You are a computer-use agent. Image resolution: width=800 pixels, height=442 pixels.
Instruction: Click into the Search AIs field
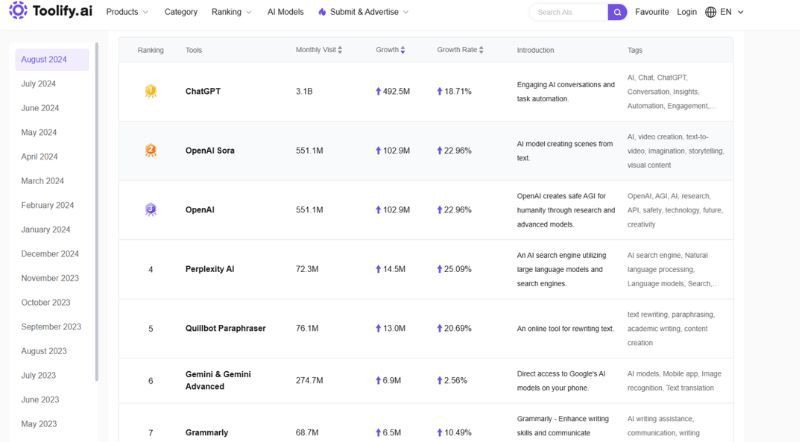[569, 12]
